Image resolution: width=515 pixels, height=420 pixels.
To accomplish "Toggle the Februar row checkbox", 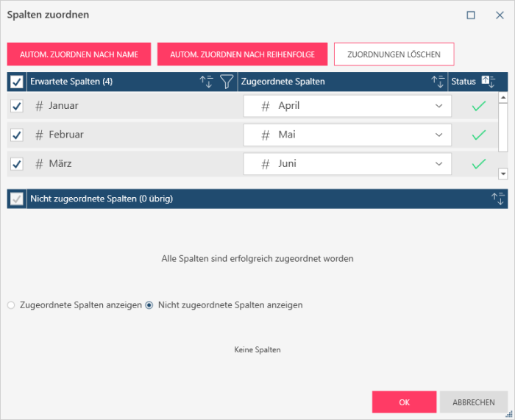I will 17,135.
